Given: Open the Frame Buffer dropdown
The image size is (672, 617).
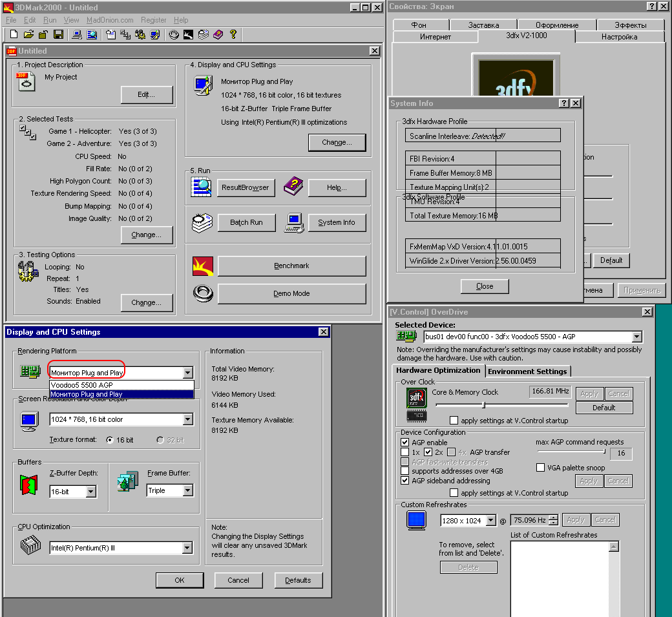Looking at the screenshot, I should (x=188, y=490).
